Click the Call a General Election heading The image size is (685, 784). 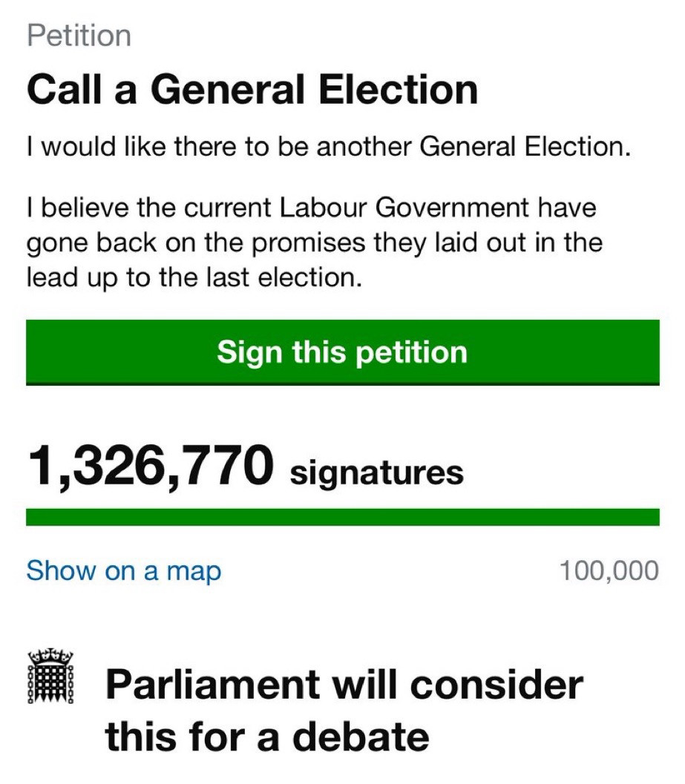coord(252,90)
